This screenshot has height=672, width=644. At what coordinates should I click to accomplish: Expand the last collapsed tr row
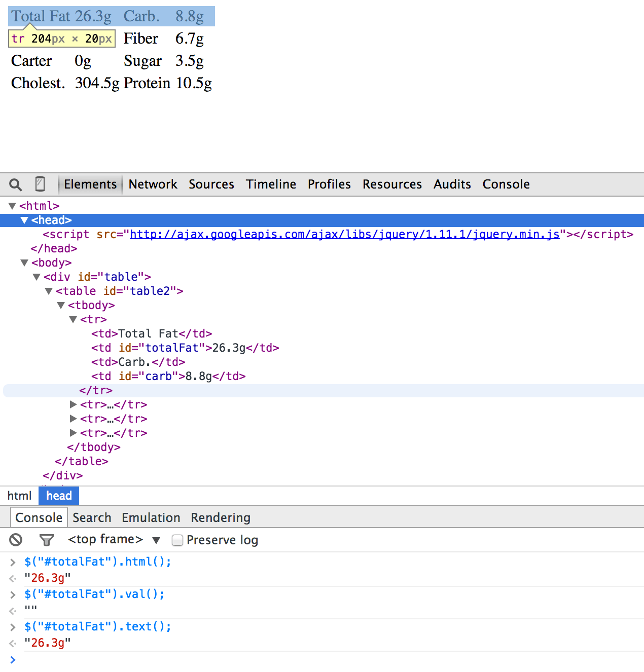click(73, 433)
